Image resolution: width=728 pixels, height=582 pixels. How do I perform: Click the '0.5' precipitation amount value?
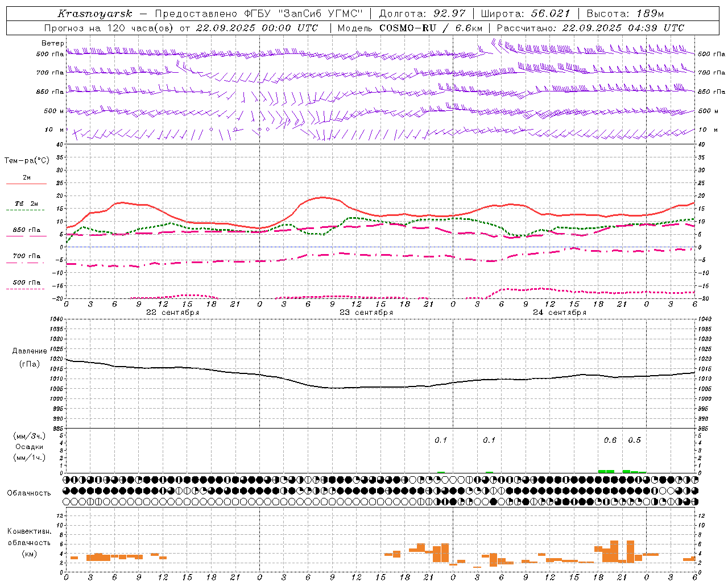click(634, 440)
